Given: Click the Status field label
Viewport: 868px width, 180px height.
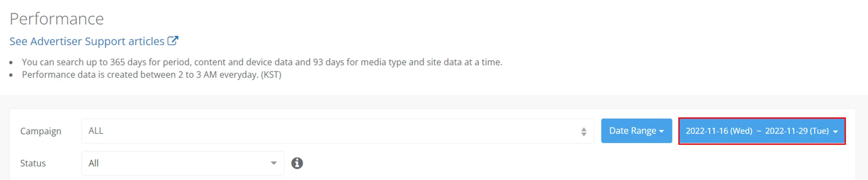Looking at the screenshot, I should pos(33,163).
